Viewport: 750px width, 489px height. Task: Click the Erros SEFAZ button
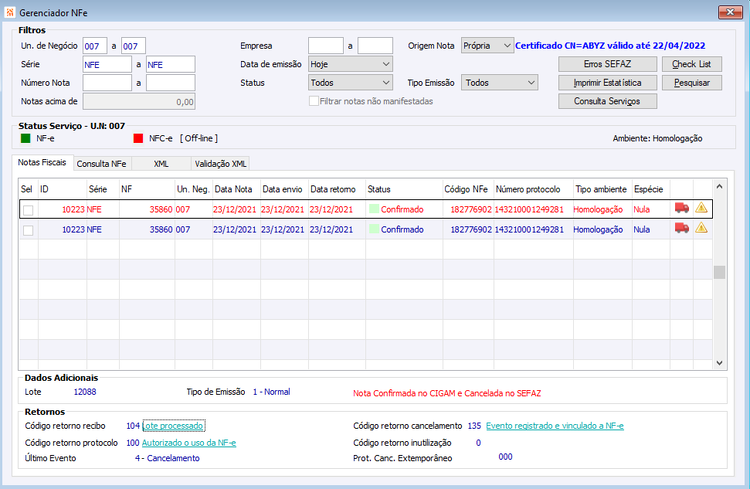[607, 64]
